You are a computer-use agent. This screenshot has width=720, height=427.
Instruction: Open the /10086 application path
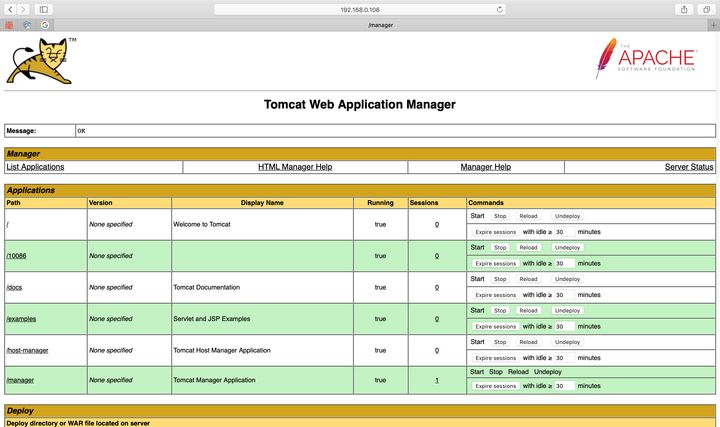coord(16,256)
